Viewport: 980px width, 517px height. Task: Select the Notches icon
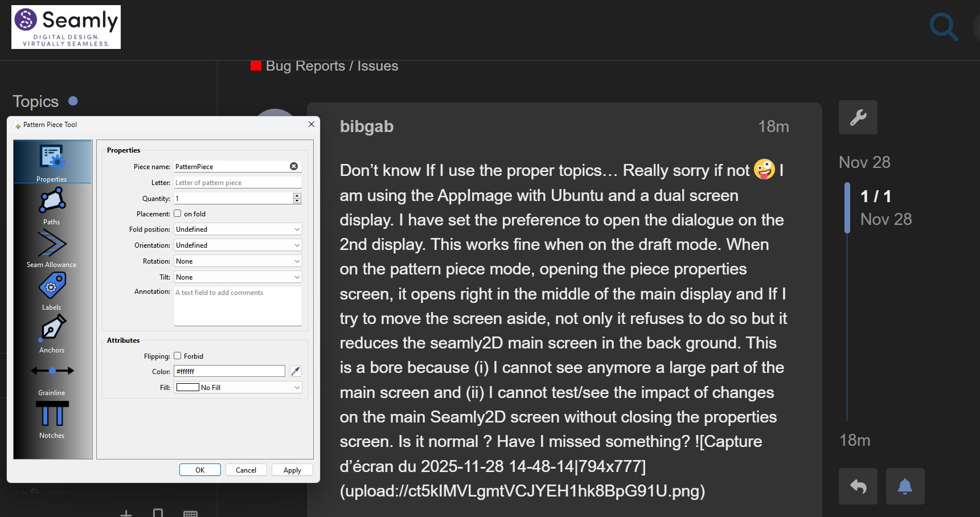(x=52, y=415)
